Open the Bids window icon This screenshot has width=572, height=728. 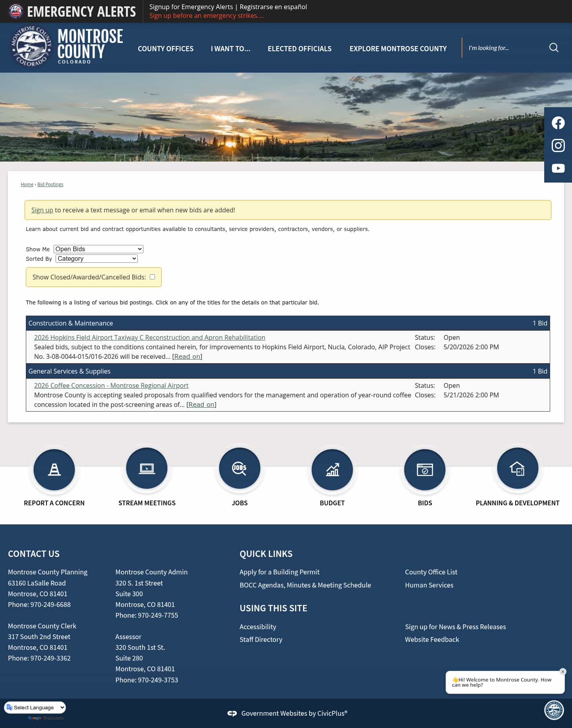click(x=425, y=470)
